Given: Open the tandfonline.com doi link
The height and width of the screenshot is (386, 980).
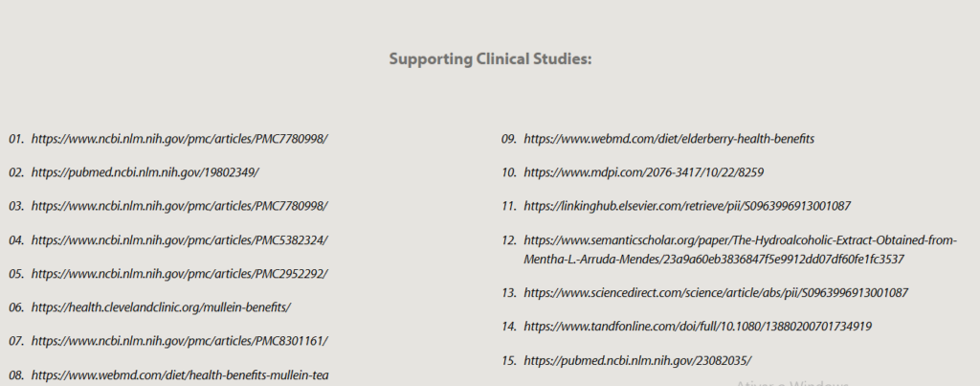Looking at the screenshot, I should (x=698, y=327).
